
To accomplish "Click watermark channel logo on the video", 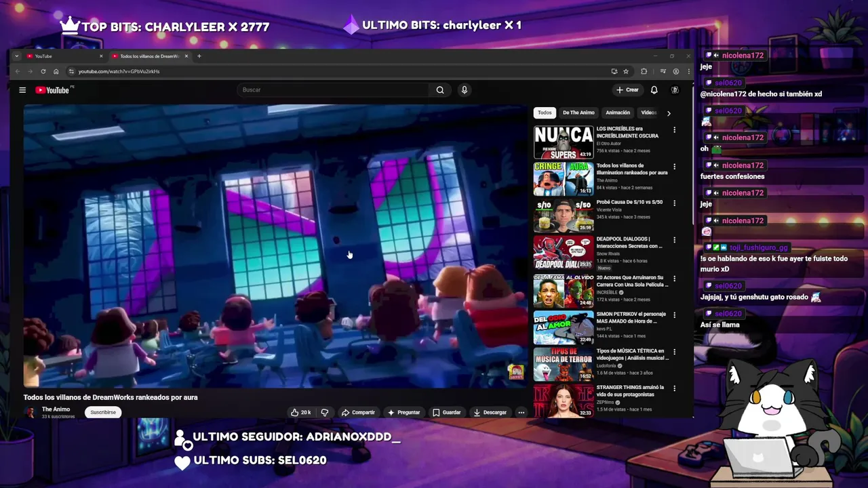I will [x=516, y=371].
